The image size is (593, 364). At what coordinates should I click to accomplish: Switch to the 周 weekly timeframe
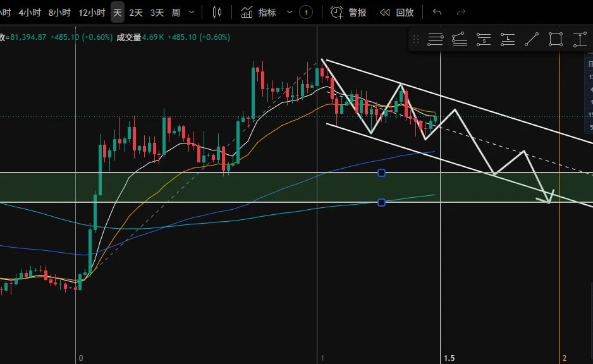tap(176, 13)
